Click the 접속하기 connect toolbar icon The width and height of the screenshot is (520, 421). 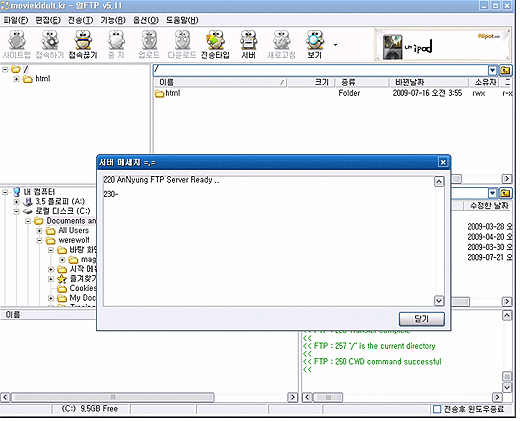(50, 44)
